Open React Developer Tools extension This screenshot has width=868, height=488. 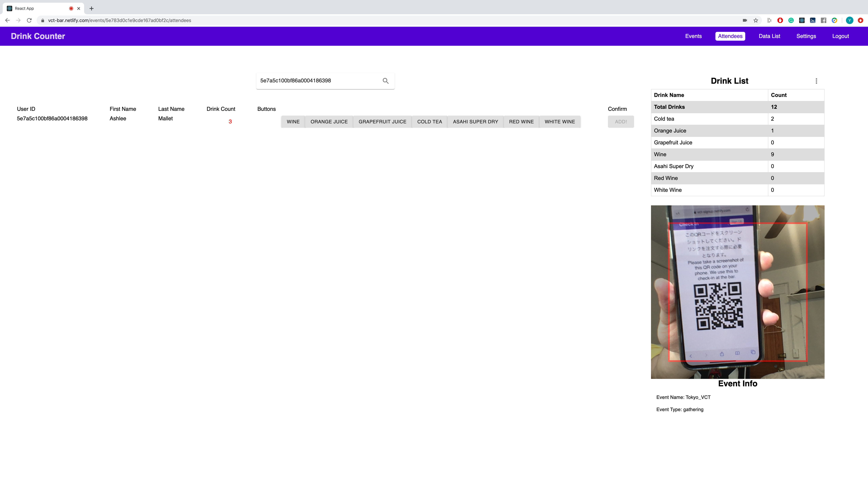802,21
